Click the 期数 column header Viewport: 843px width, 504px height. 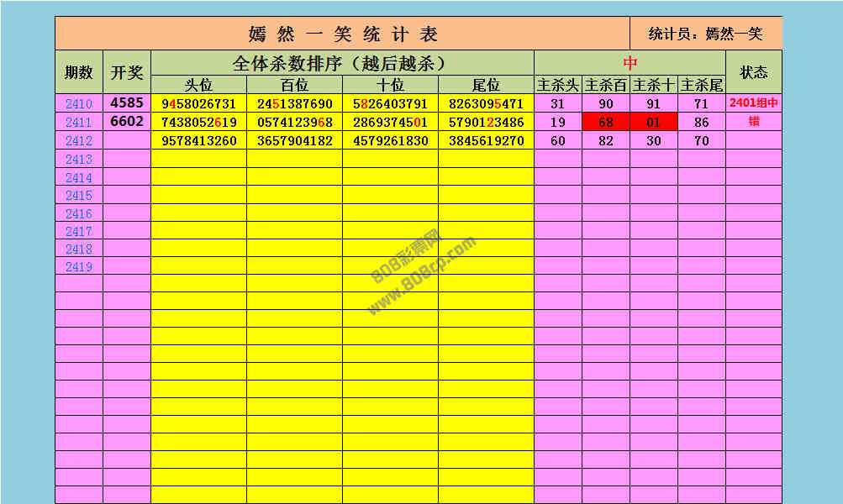pos(79,72)
